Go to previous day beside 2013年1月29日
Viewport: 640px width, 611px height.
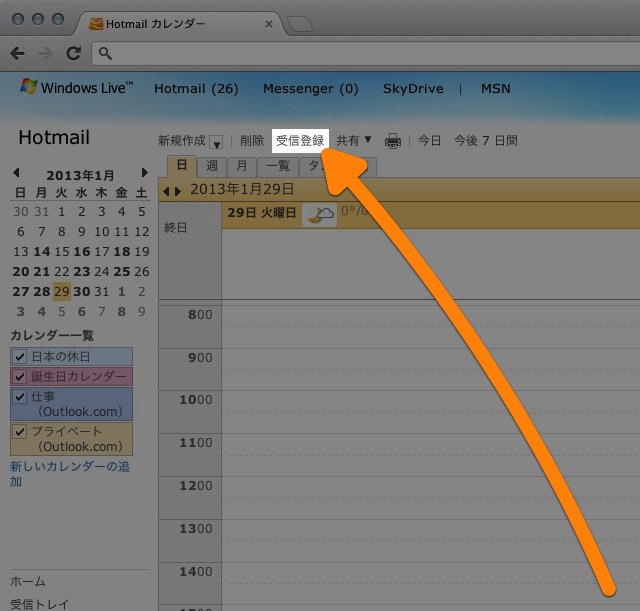[166, 191]
